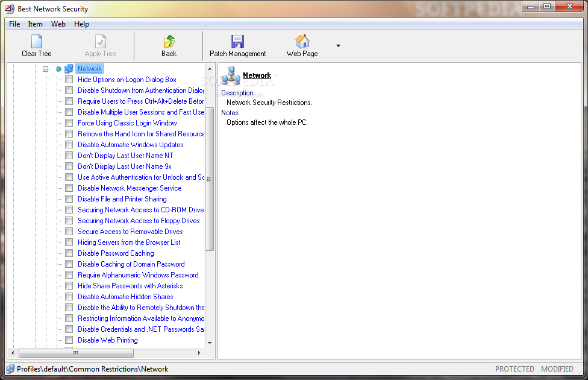Open the Item menu
This screenshot has width=588, height=380.
(36, 24)
